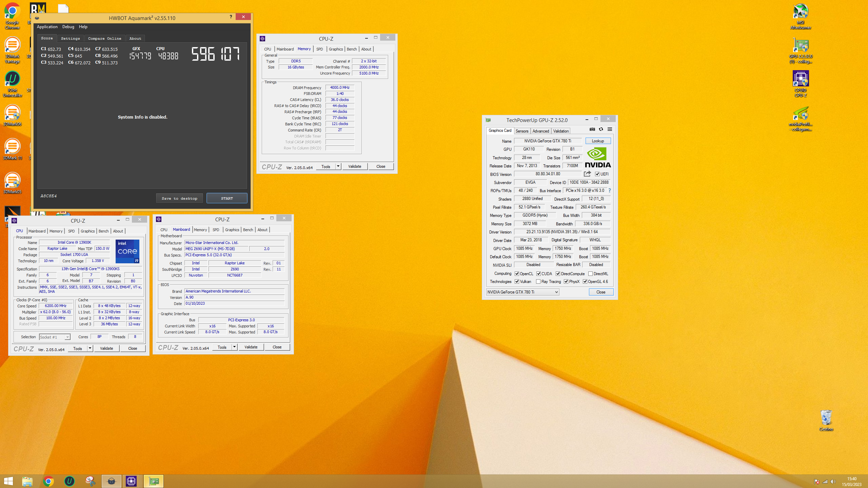Screen dimensions: 868x488
Task: Open IObit Uninstaller from the taskbar
Action: tap(70, 481)
